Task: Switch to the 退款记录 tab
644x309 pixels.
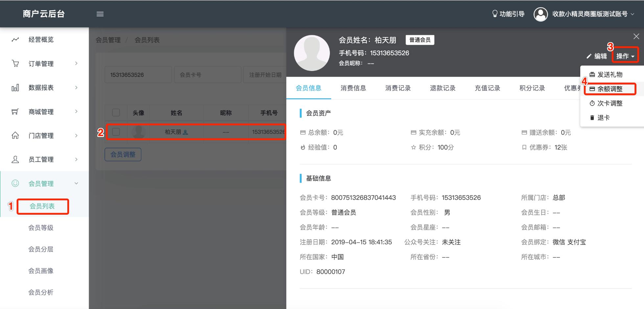Action: (x=443, y=88)
